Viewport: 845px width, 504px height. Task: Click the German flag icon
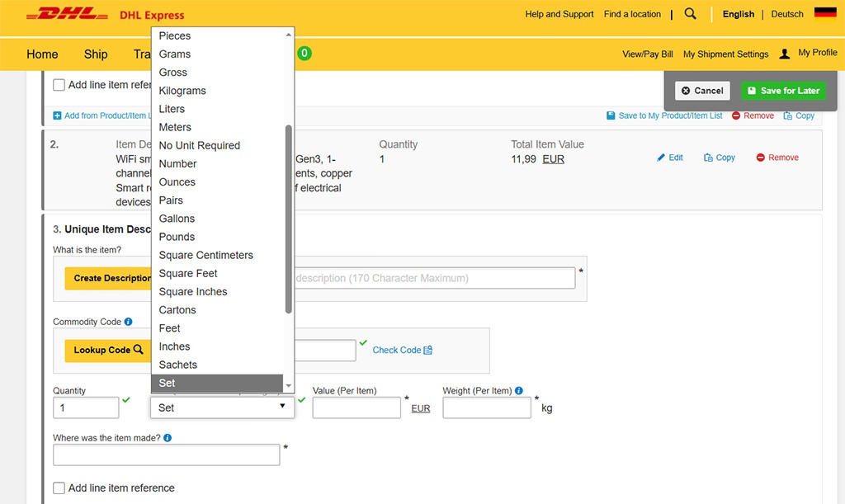[x=825, y=12]
